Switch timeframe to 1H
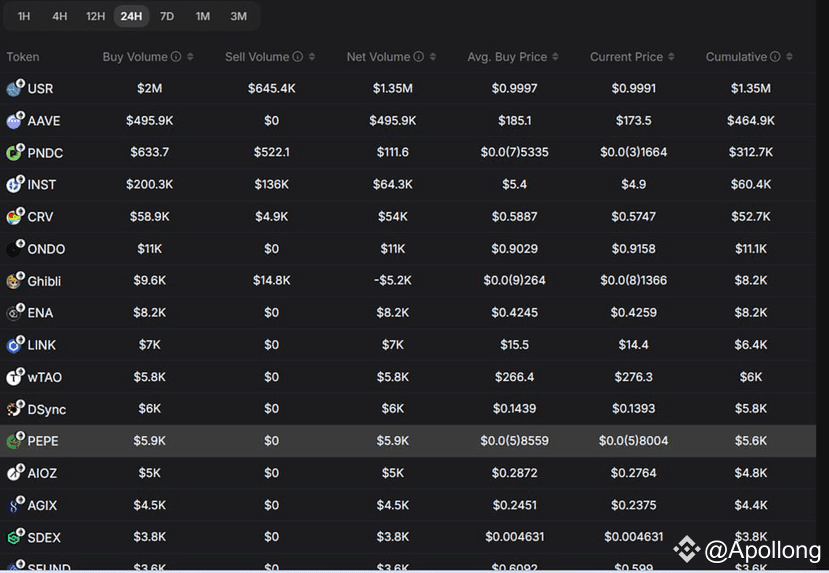Screen dimensions: 829x573 (x=24, y=16)
